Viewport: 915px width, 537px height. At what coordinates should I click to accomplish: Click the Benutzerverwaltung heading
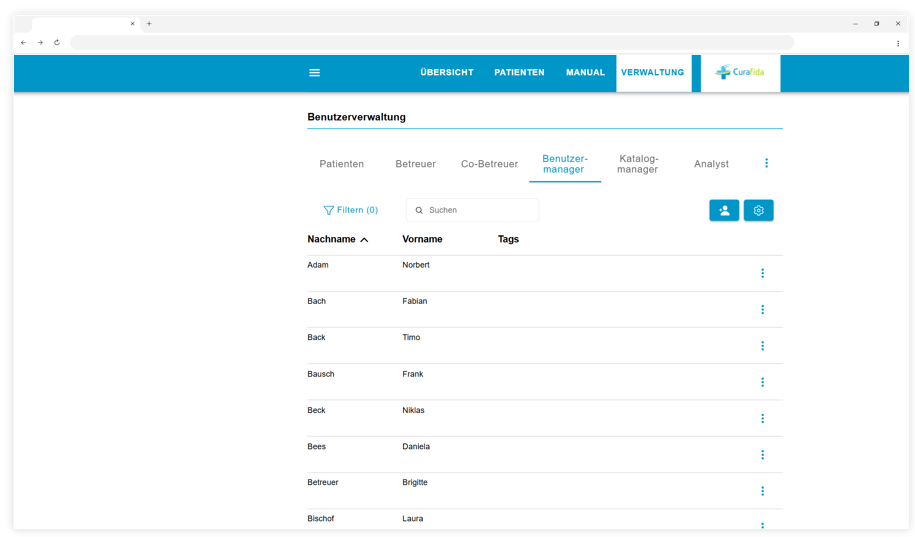click(357, 117)
